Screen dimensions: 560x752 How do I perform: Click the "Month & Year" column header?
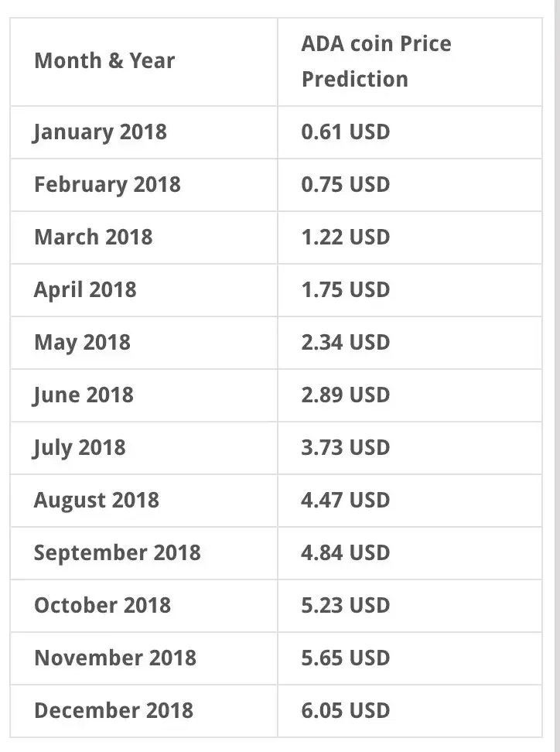pos(104,61)
